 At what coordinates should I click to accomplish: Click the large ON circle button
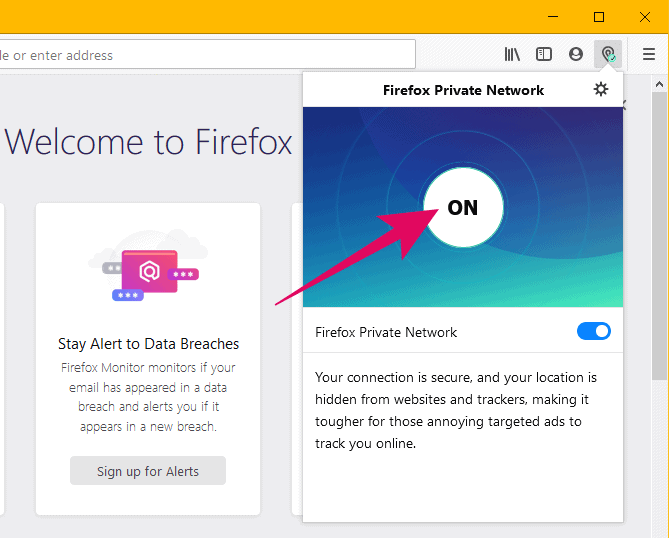point(463,207)
